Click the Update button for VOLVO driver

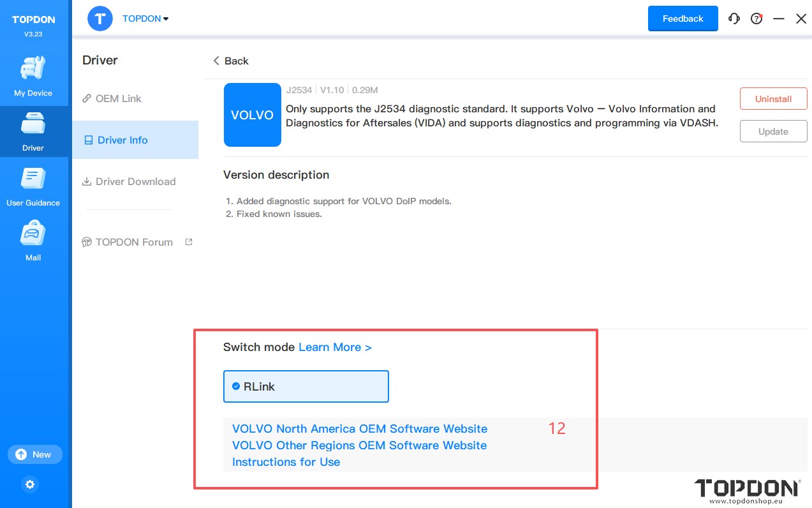774,131
